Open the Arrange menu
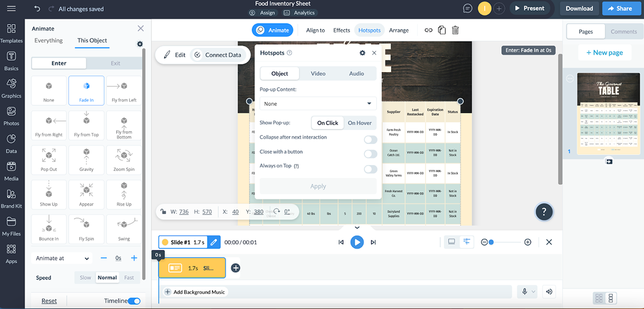 click(399, 31)
